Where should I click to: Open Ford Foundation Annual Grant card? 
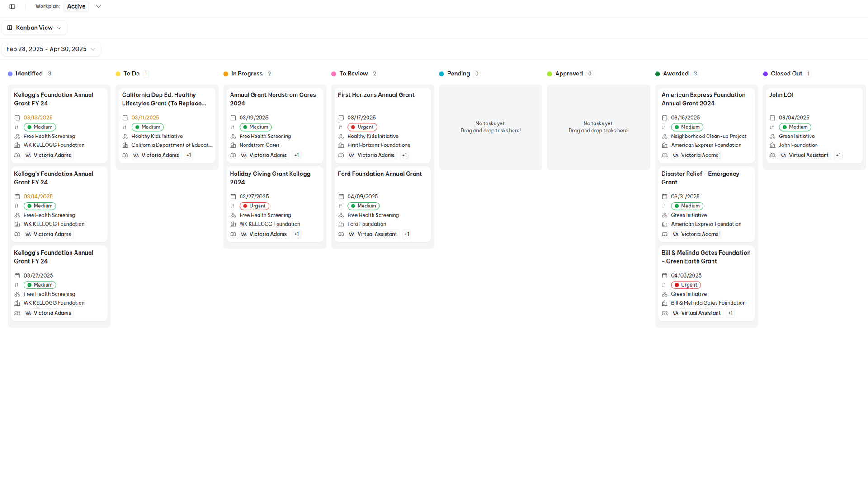383,204
